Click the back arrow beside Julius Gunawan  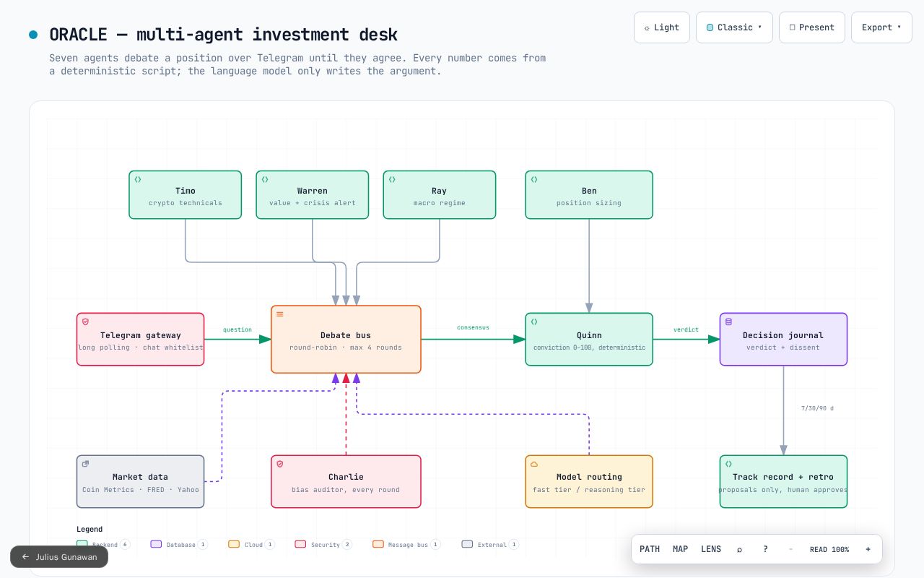(x=26, y=557)
